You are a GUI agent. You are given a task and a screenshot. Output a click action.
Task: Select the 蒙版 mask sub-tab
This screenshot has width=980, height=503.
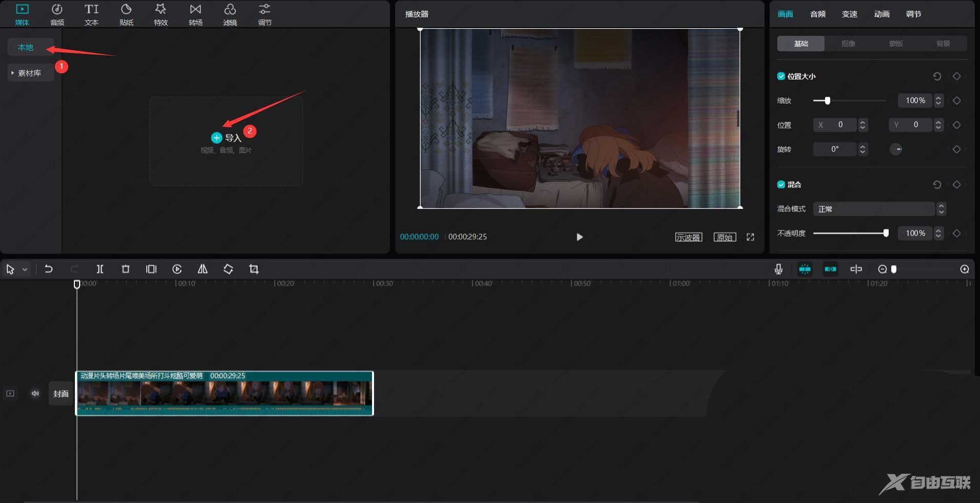tap(896, 44)
